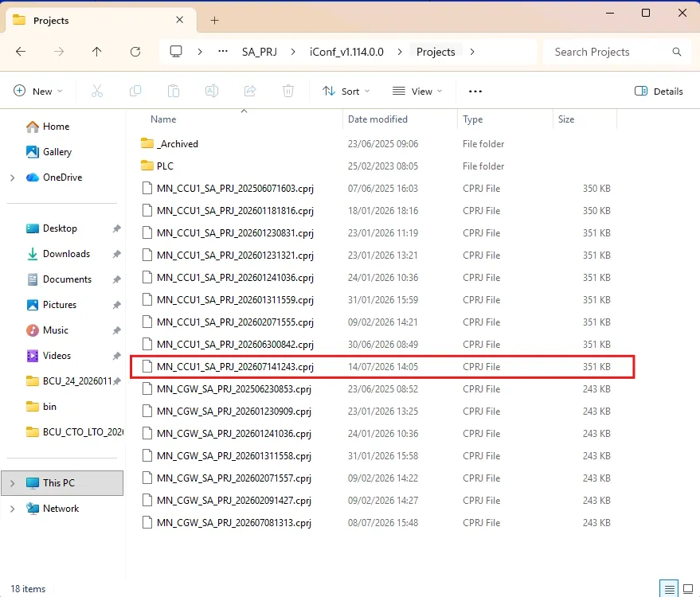Viewport: 700px width, 597px height.
Task: Click the Share icon in toolbar
Action: pyautogui.click(x=250, y=91)
